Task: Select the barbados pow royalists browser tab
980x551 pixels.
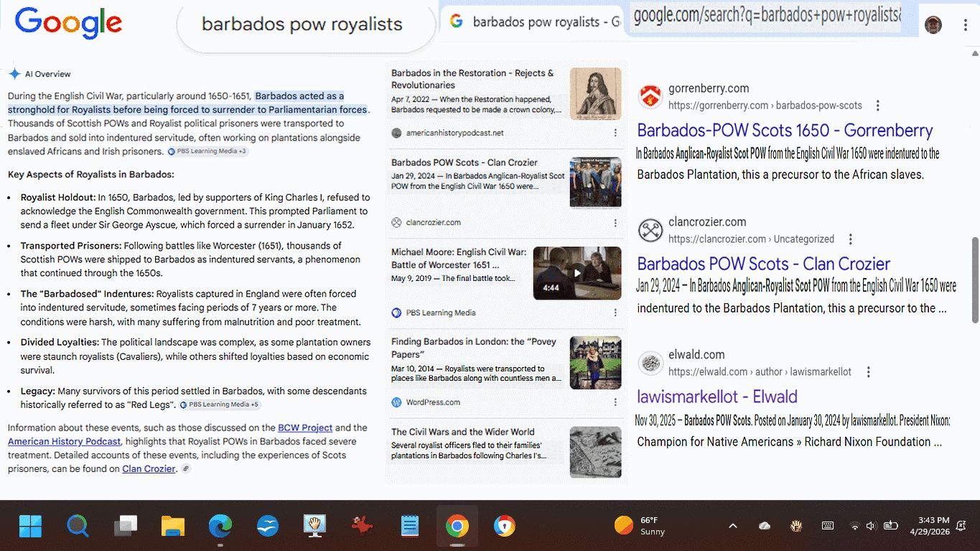Action: pyautogui.click(x=535, y=22)
